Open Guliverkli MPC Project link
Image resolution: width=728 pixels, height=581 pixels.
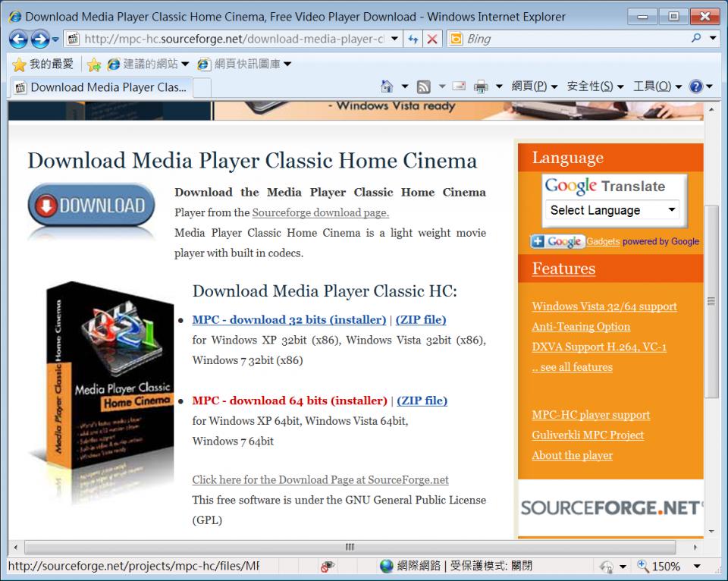(x=588, y=435)
